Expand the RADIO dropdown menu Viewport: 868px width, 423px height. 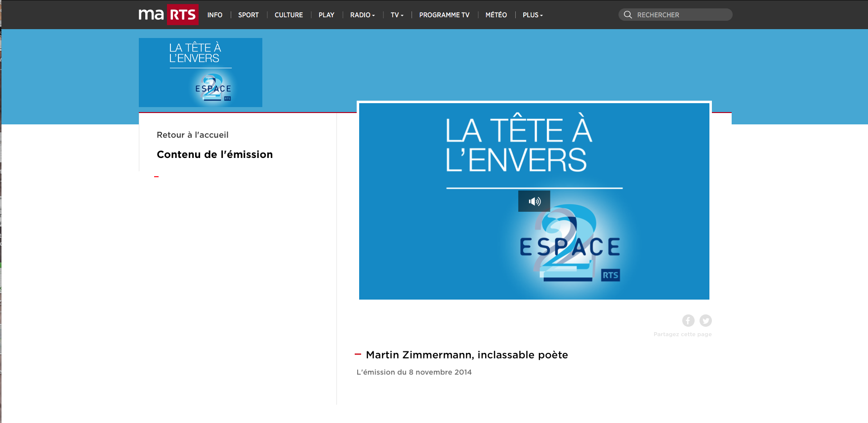click(x=363, y=15)
